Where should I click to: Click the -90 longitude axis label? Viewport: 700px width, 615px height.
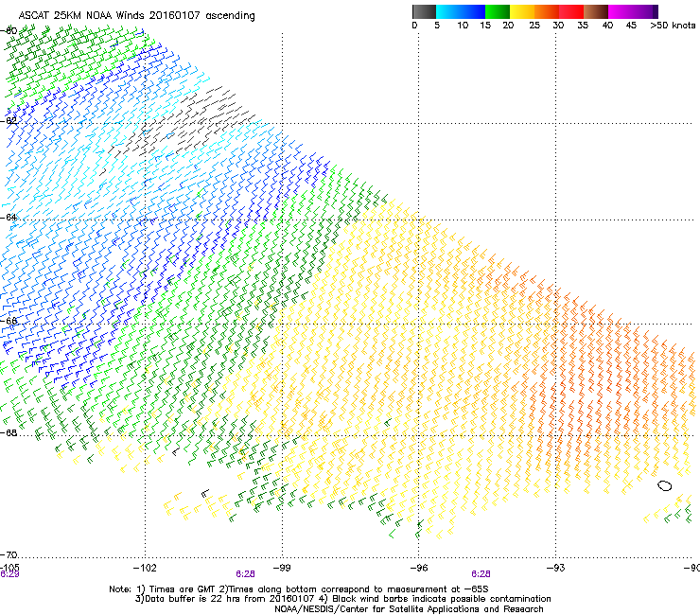691,568
